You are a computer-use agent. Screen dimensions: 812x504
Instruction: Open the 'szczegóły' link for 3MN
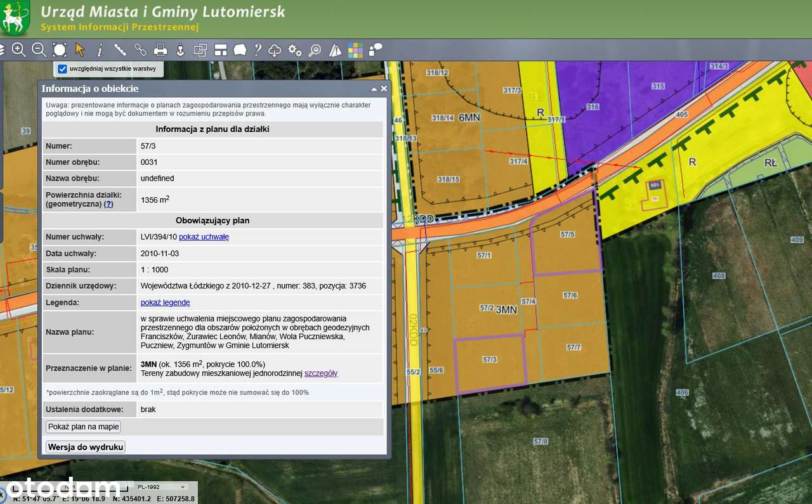point(321,373)
